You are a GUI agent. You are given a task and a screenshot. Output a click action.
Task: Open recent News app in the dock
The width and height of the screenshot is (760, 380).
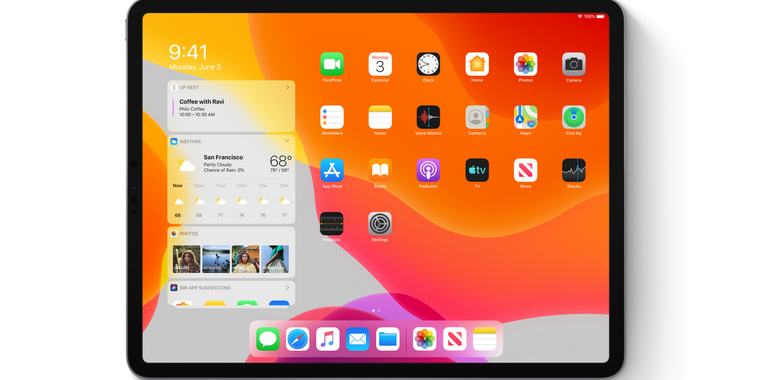click(455, 339)
